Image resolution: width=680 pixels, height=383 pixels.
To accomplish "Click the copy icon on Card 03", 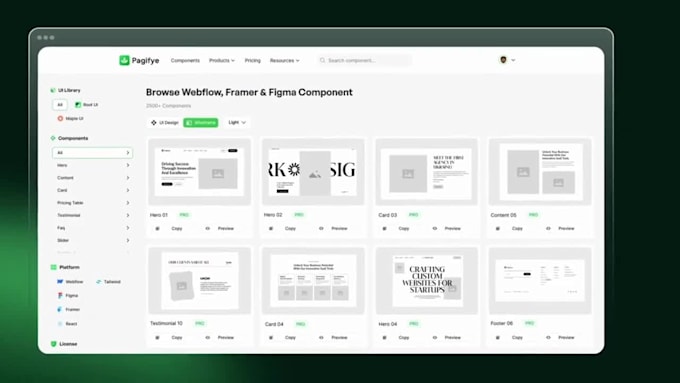I will tap(384, 228).
